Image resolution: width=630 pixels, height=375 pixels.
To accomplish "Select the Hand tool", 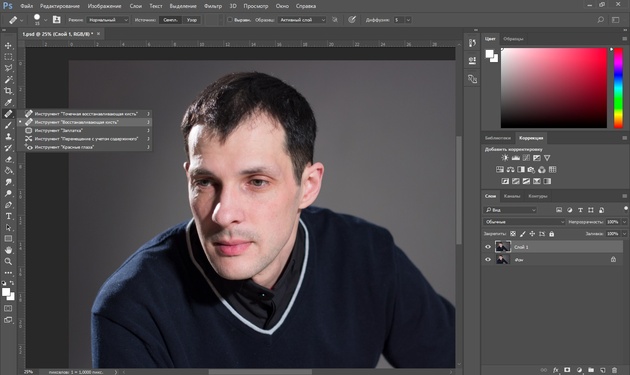I will 8,250.
